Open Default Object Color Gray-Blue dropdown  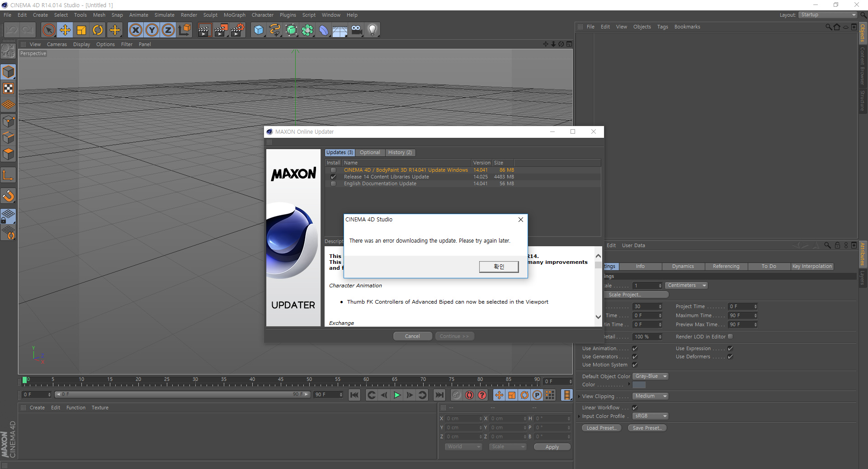(x=651, y=376)
